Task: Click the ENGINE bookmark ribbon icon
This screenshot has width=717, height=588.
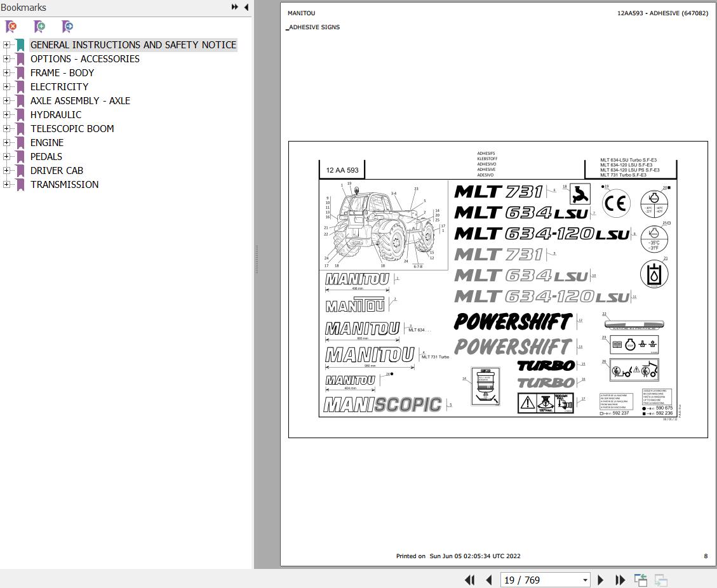Action: click(20, 143)
